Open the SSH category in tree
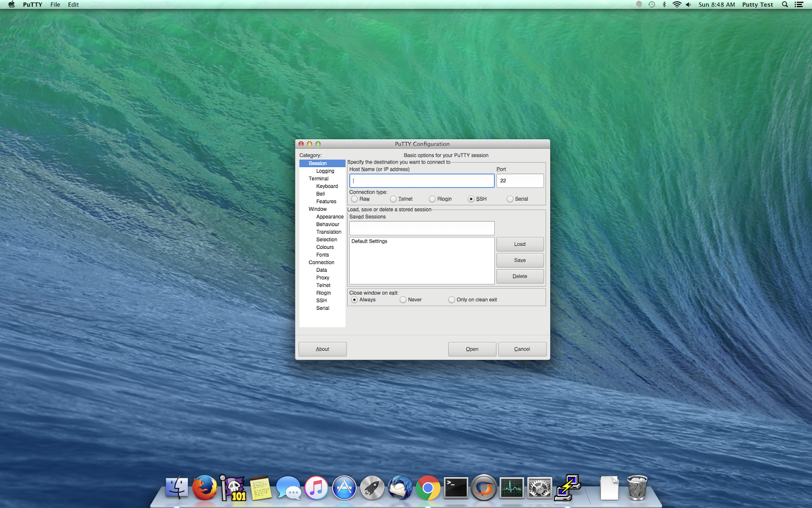 pyautogui.click(x=322, y=301)
